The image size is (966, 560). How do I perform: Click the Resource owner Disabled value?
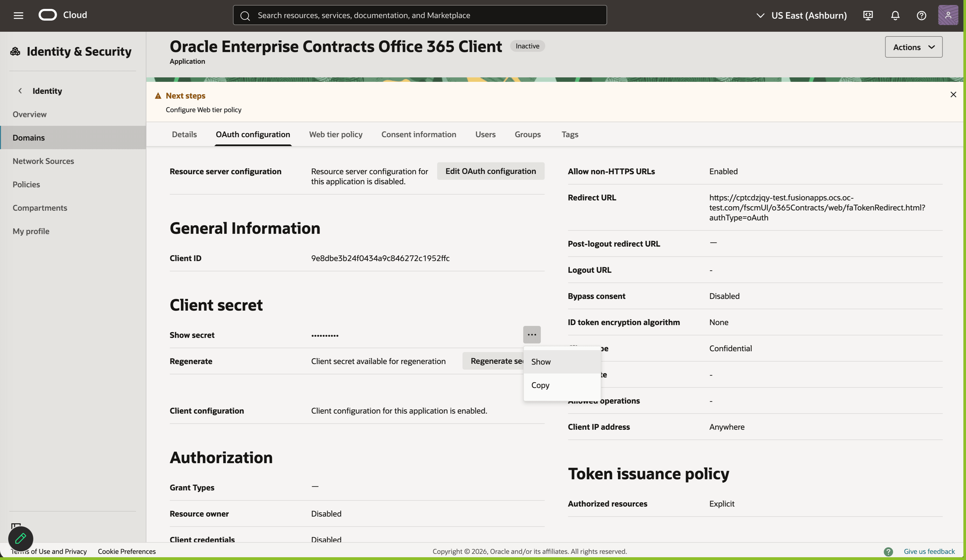(x=326, y=514)
